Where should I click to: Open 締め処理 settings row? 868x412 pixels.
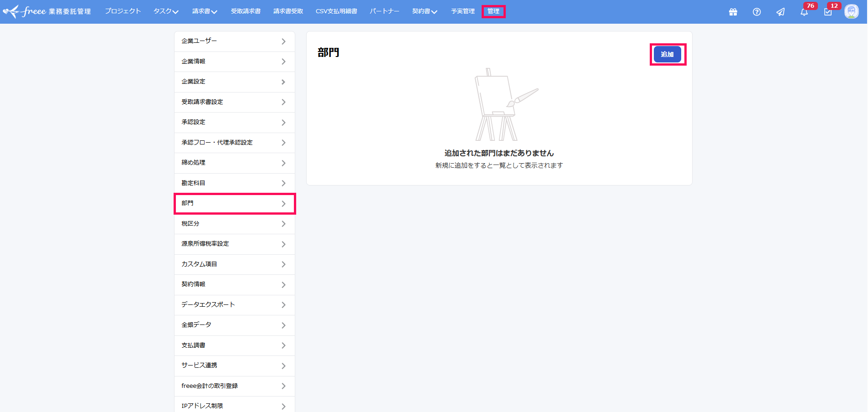[x=235, y=163]
